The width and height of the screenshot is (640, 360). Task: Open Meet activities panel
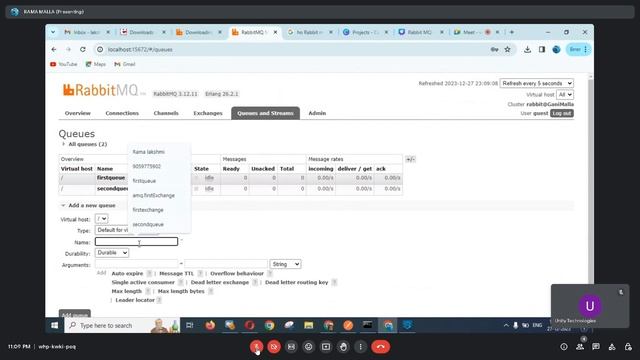(612, 347)
